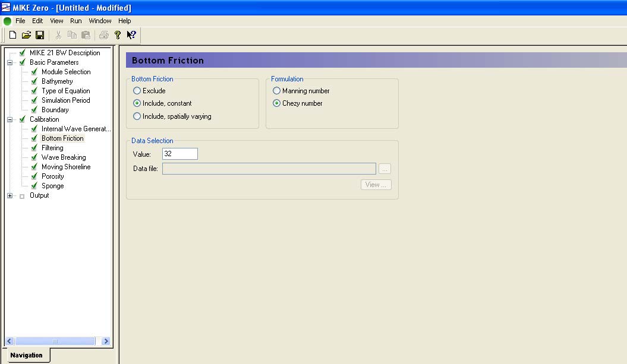
Task: Click the checkmark icon beside Filtering
Action: [x=34, y=148]
